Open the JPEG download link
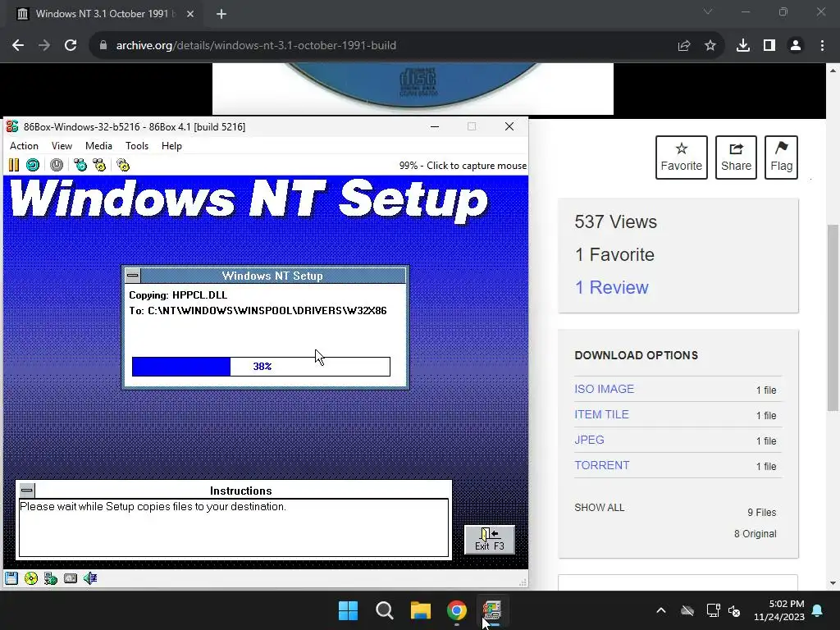This screenshot has width=840, height=630. point(589,440)
